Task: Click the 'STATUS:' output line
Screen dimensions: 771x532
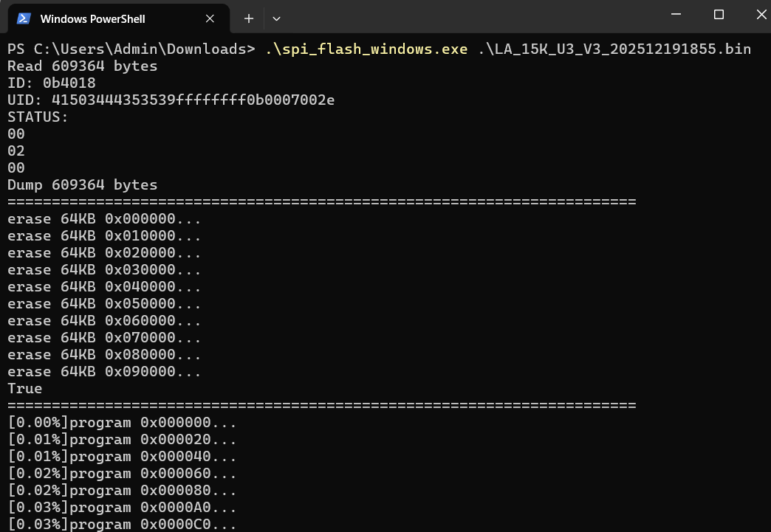Action: click(x=38, y=117)
